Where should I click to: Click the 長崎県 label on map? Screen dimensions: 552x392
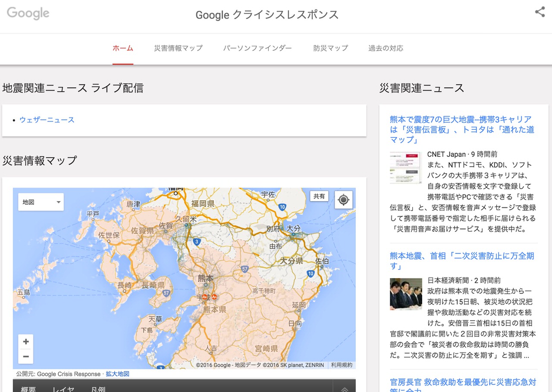(x=153, y=285)
